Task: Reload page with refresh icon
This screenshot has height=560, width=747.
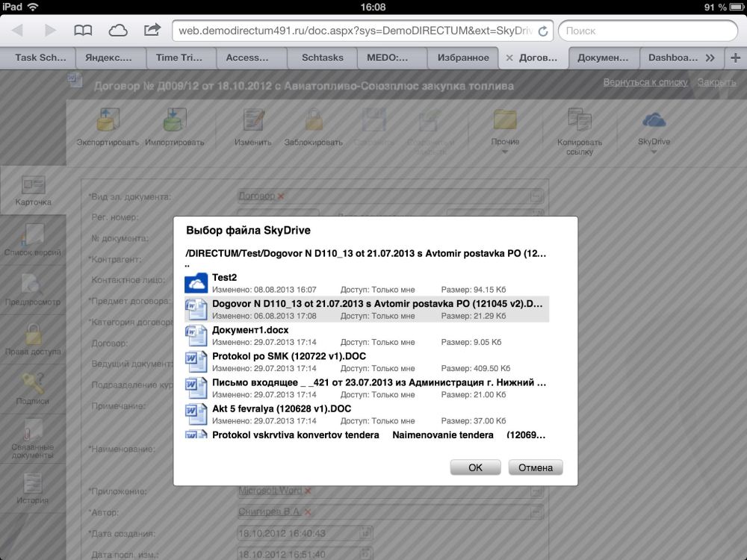Action: pos(542,31)
